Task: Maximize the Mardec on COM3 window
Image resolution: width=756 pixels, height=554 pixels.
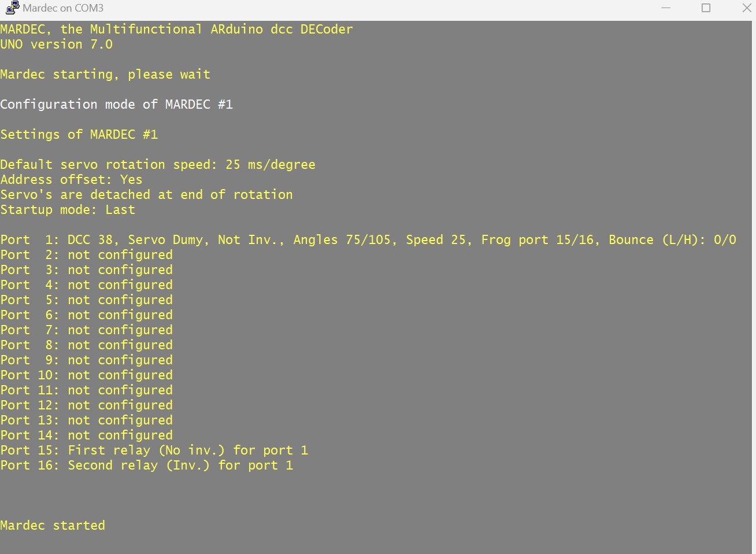Action: (x=706, y=8)
